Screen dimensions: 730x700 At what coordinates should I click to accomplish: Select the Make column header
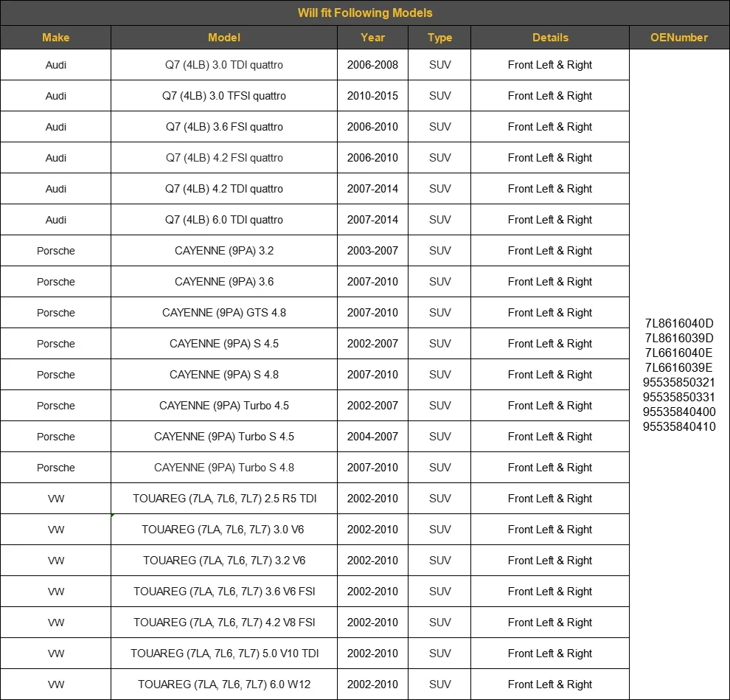tap(55, 38)
